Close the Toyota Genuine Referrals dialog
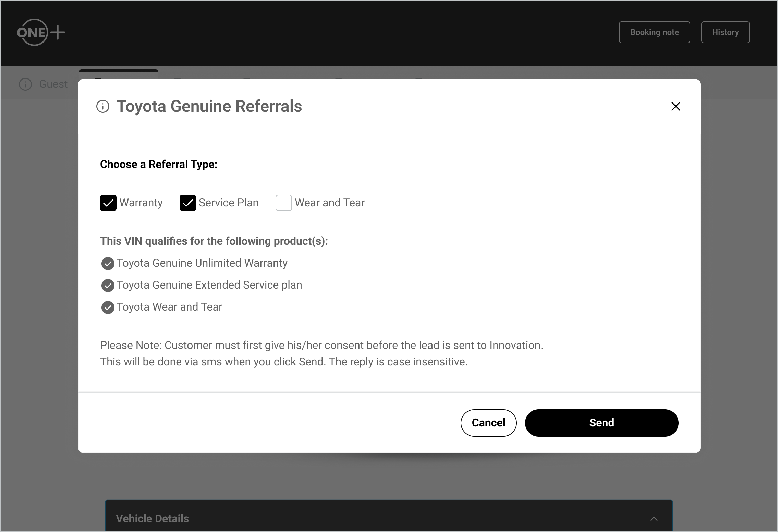Viewport: 778px width, 532px height. pos(676,106)
